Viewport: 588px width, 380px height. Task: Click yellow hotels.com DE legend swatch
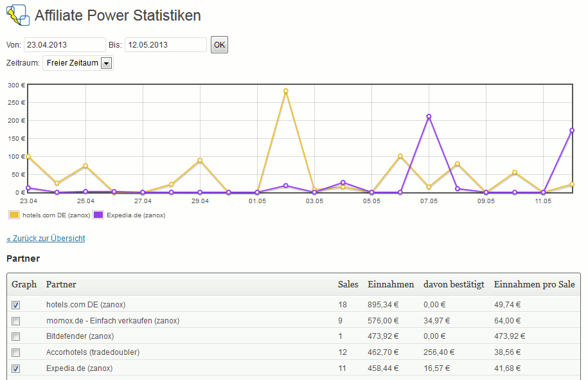pyautogui.click(x=14, y=215)
